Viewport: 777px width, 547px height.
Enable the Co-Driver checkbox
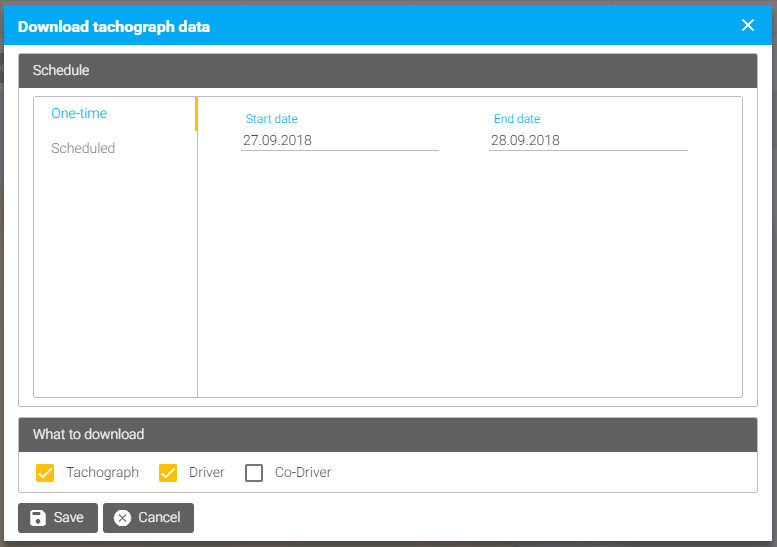pos(254,473)
